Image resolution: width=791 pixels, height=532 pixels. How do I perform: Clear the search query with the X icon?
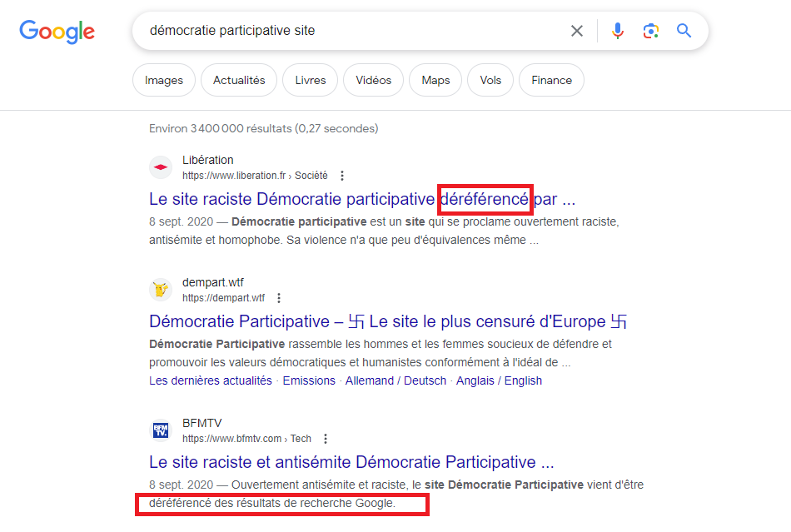577,31
